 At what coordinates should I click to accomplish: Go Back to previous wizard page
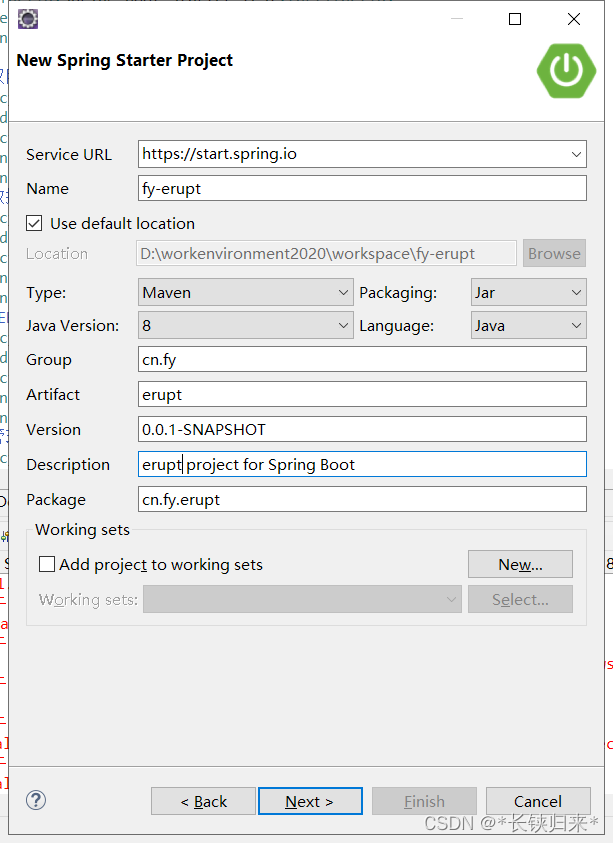coord(203,801)
